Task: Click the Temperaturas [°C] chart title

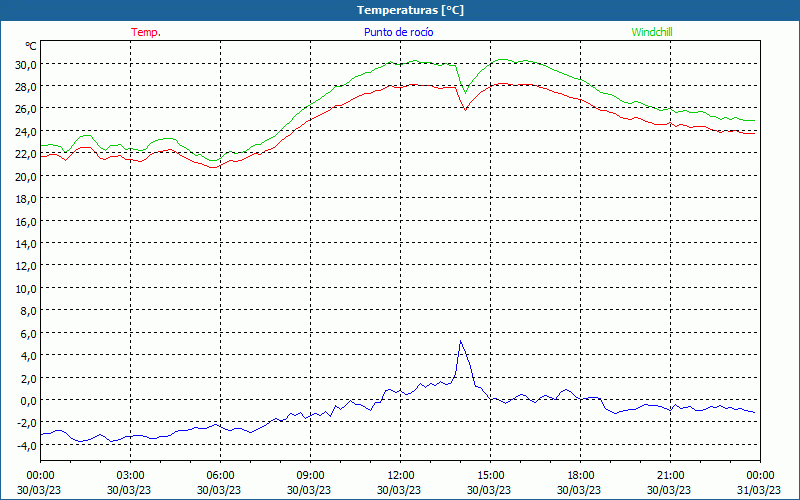Action: tap(410, 10)
